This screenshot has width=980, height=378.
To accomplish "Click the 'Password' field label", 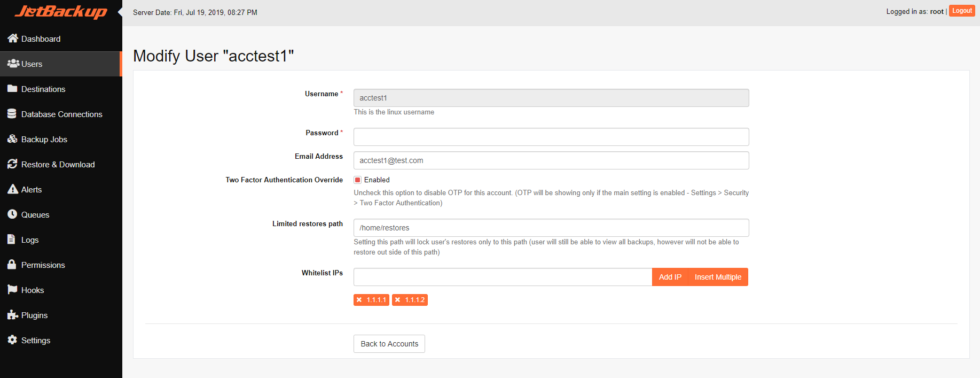I will coord(322,133).
